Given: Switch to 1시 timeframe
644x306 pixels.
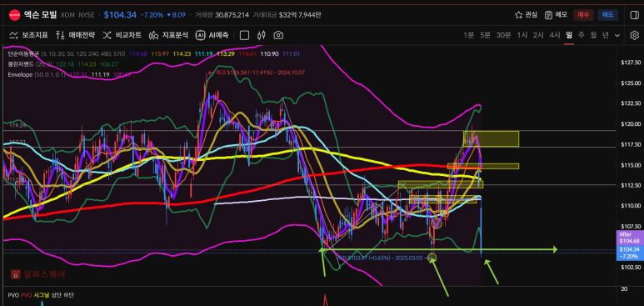Looking at the screenshot, I should (522, 35).
